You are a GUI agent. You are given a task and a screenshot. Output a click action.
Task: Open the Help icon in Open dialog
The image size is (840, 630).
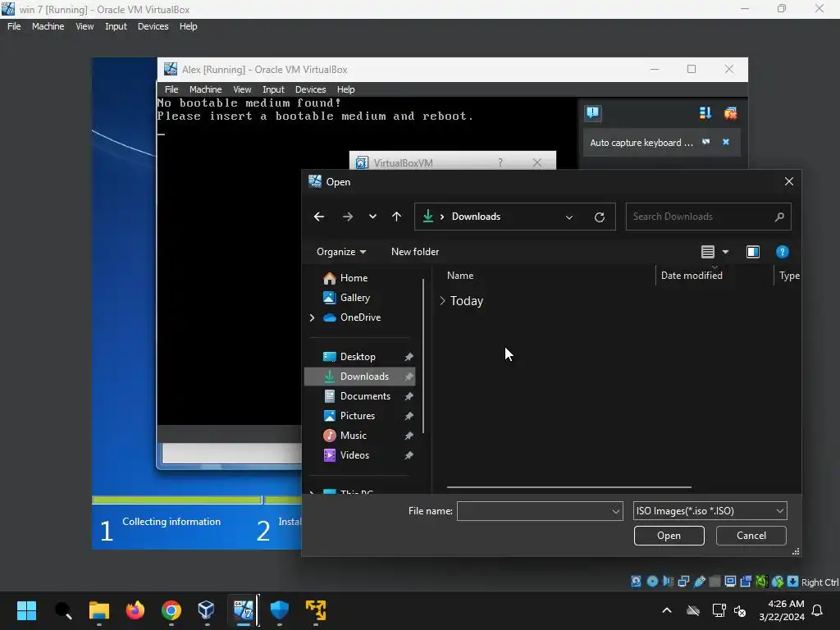tap(782, 252)
